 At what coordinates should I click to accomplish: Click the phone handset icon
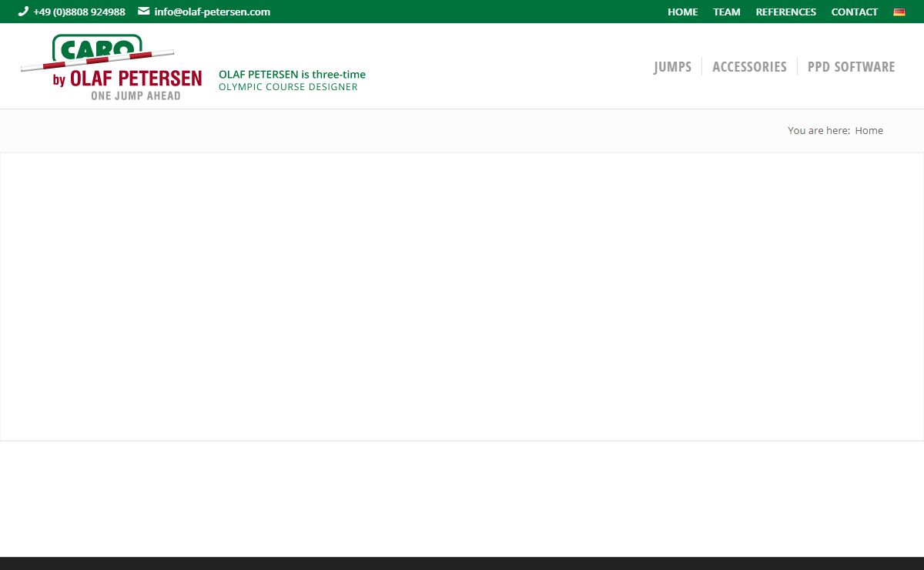tap(23, 12)
